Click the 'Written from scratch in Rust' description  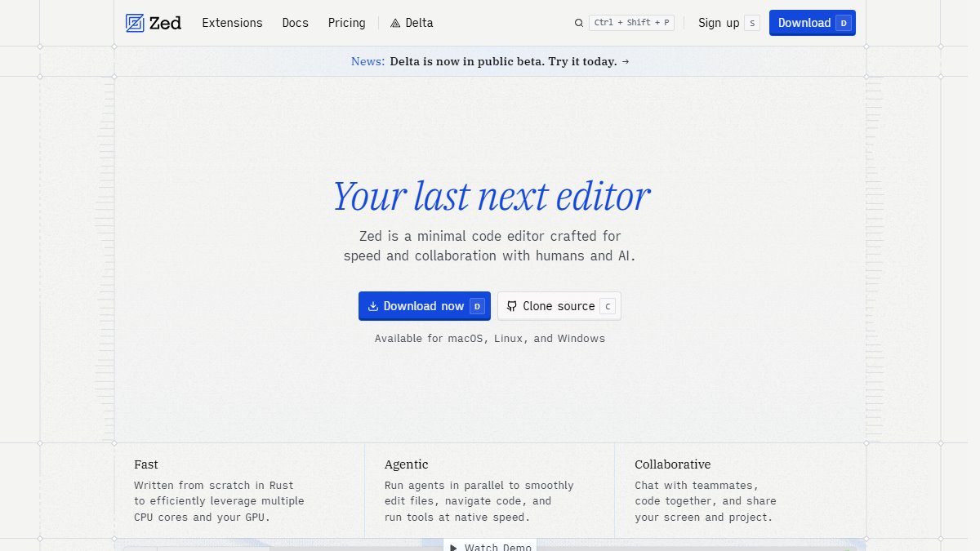click(219, 501)
